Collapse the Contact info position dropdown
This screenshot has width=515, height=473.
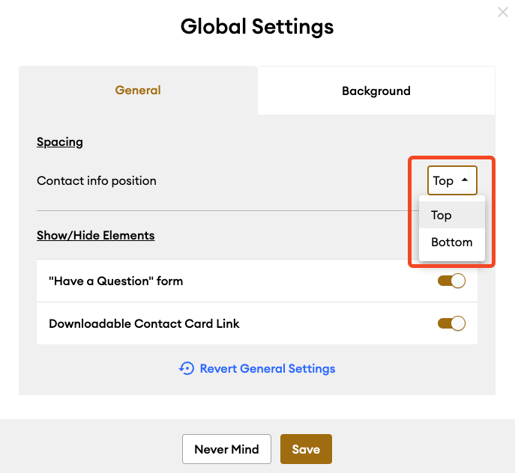click(x=452, y=180)
